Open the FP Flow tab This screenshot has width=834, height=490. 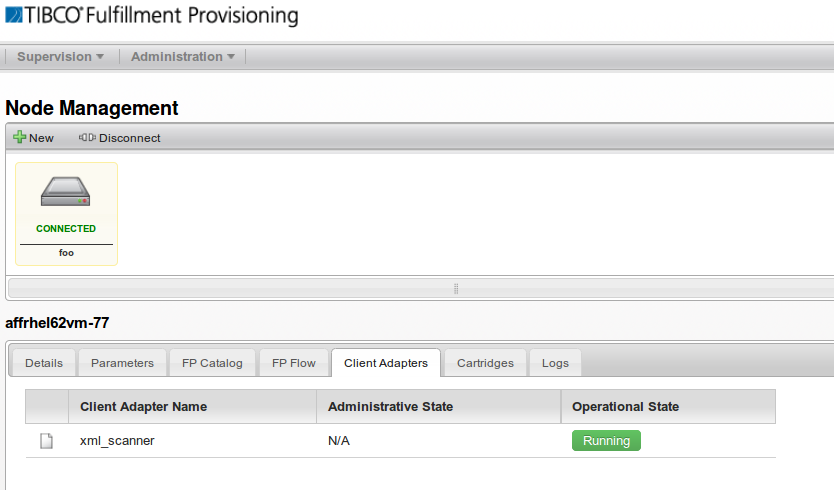(x=294, y=363)
